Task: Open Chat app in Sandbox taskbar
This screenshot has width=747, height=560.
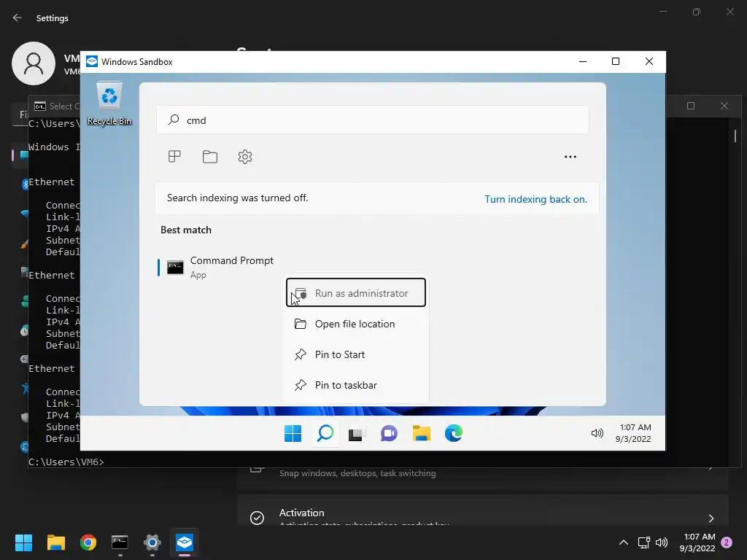Action: [389, 433]
